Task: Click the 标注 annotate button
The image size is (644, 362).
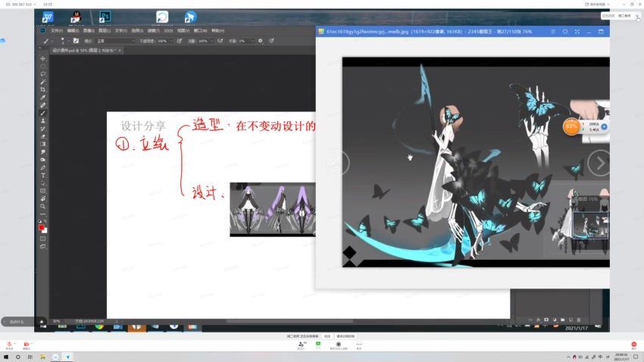Action: point(327,336)
